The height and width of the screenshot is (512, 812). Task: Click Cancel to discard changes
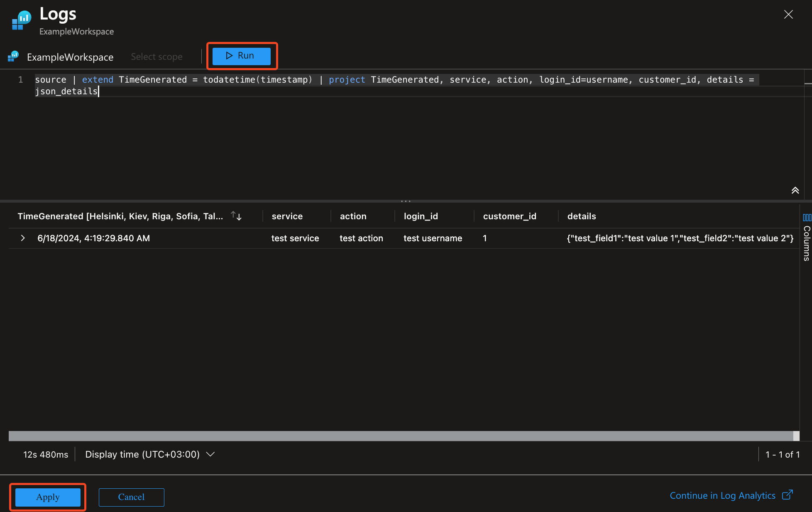click(131, 497)
